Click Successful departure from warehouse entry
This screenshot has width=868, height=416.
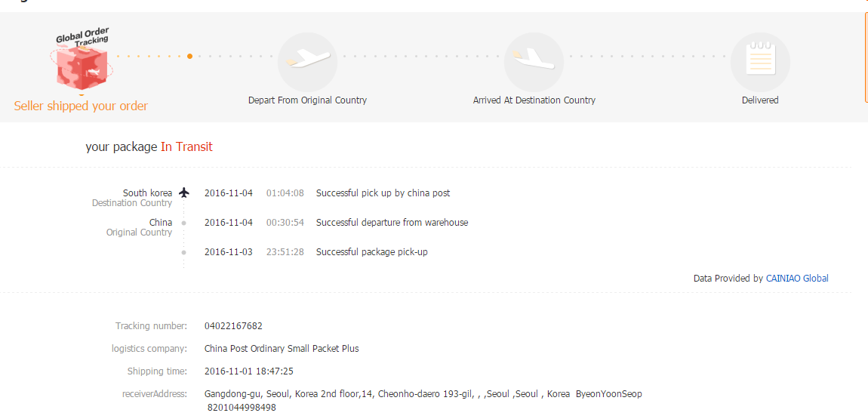pos(392,223)
